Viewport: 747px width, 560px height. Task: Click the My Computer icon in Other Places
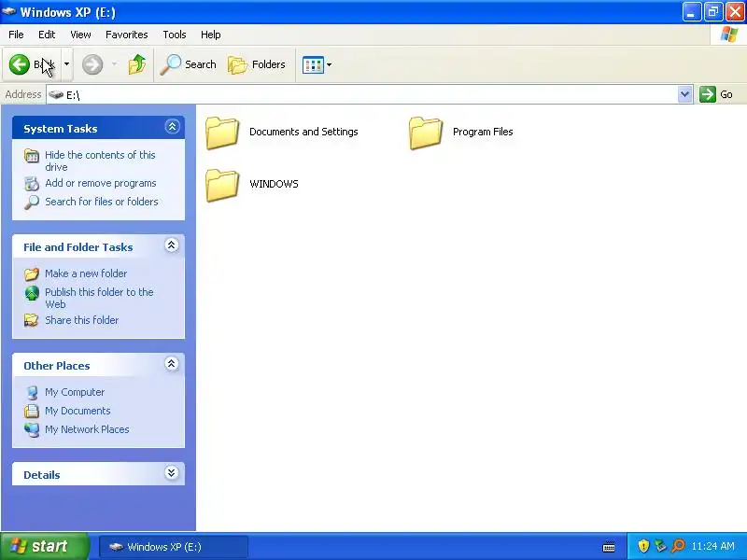point(32,392)
